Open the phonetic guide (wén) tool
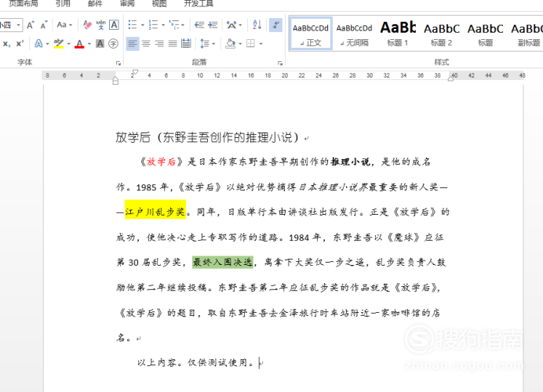543x392 pixels. 100,25
